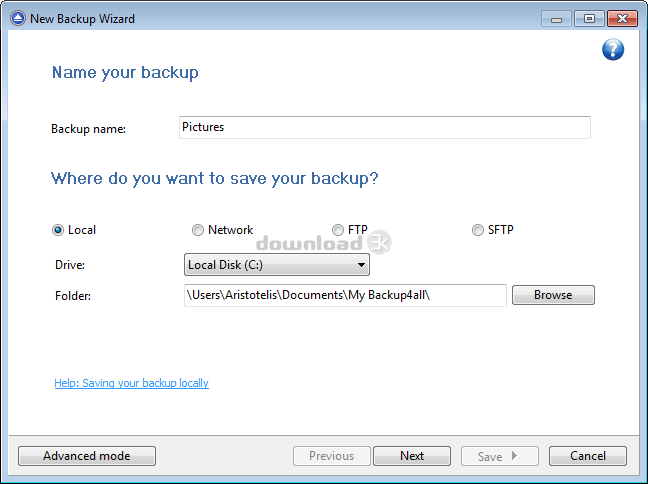Image resolution: width=648 pixels, height=484 pixels.
Task: Click the Save button with arrow
Action: pos(500,456)
